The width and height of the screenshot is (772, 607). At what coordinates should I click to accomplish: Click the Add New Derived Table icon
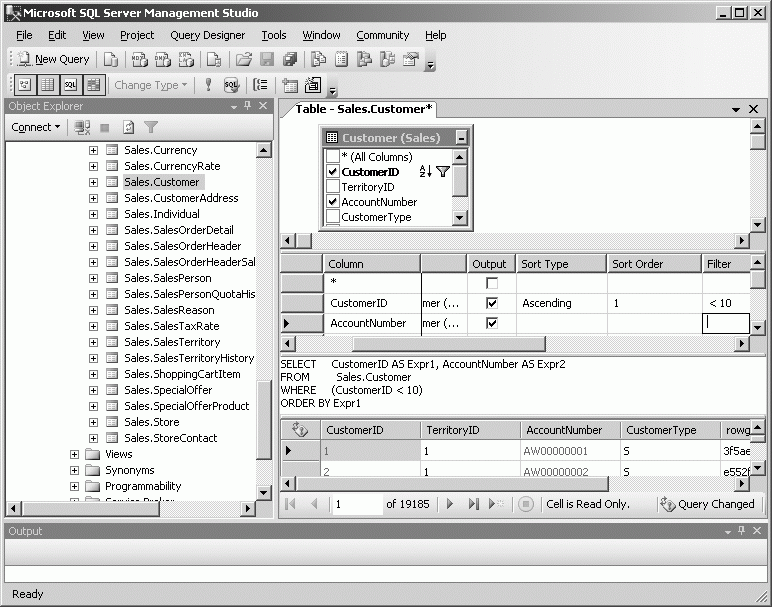coord(313,85)
